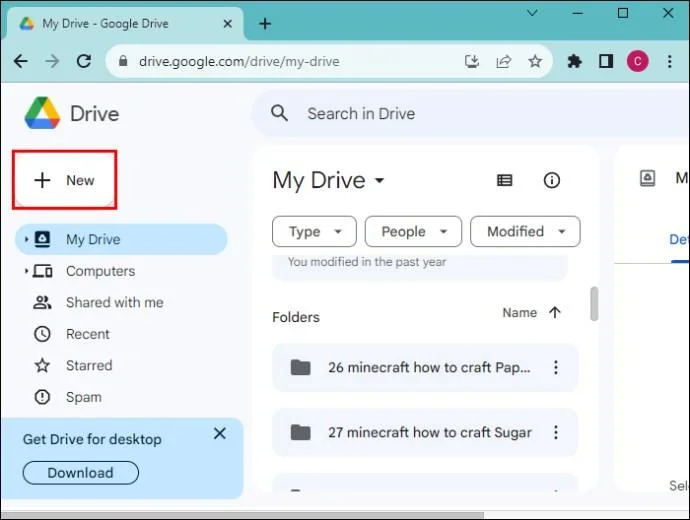Click the Folders section heading

point(296,317)
